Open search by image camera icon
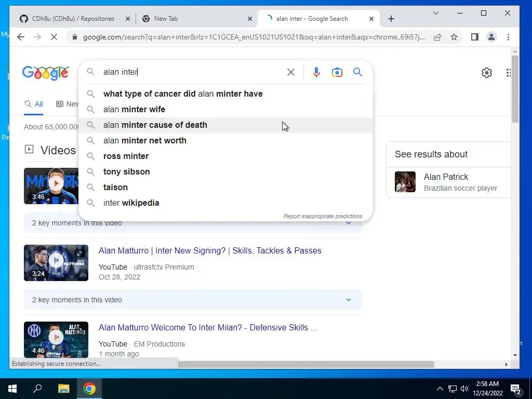This screenshot has width=532, height=399. [337, 72]
